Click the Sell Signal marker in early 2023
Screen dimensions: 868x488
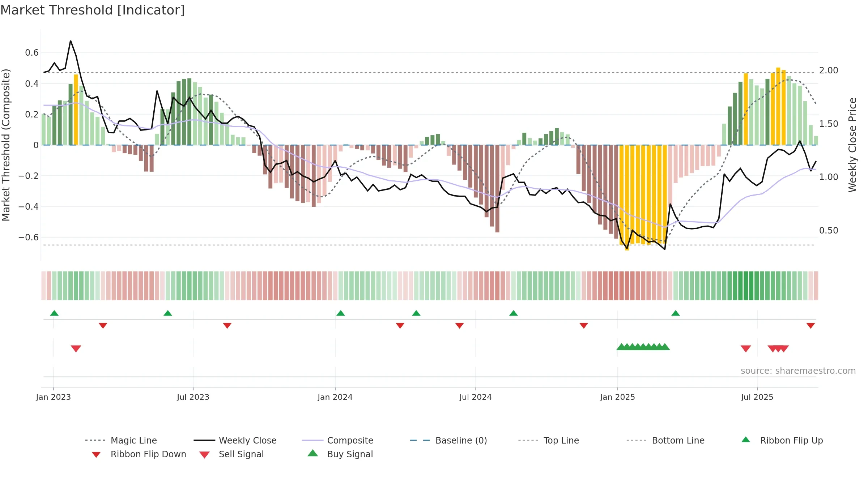point(76,348)
